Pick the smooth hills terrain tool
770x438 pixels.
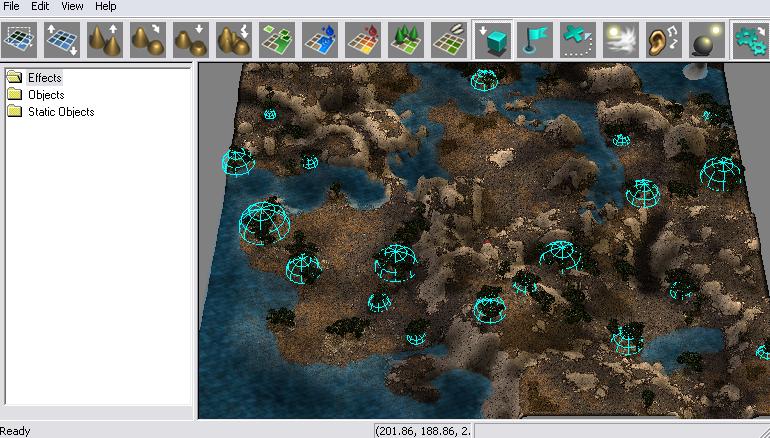pos(149,39)
